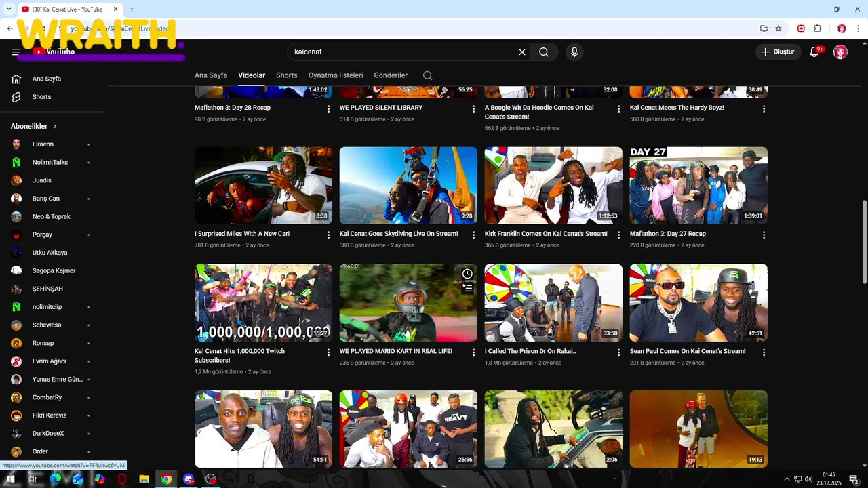
Task: Open options for Mafiathon 3: Day 28 Recap
Action: click(328, 108)
